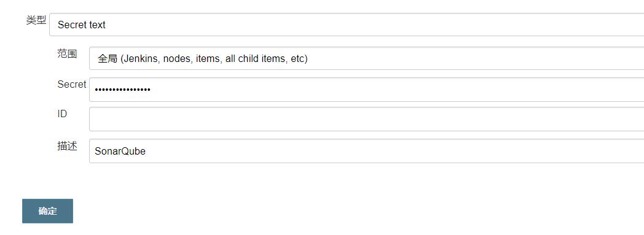The height and width of the screenshot is (235, 644).
Task: Click the 'all child items, etc' scope text
Action: pos(265,59)
